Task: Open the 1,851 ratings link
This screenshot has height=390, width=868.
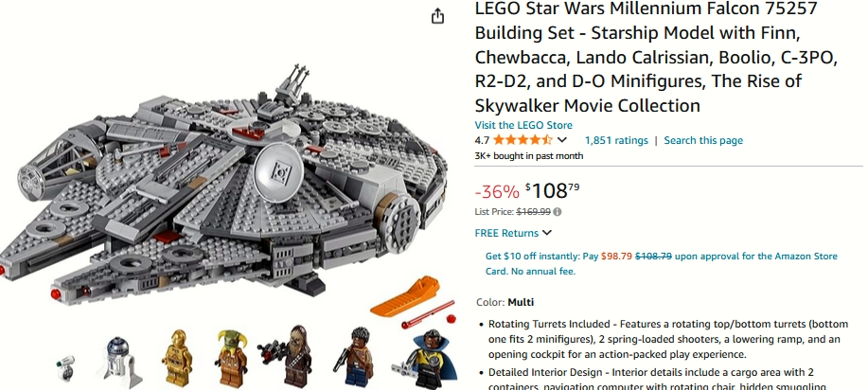Action: (616, 140)
